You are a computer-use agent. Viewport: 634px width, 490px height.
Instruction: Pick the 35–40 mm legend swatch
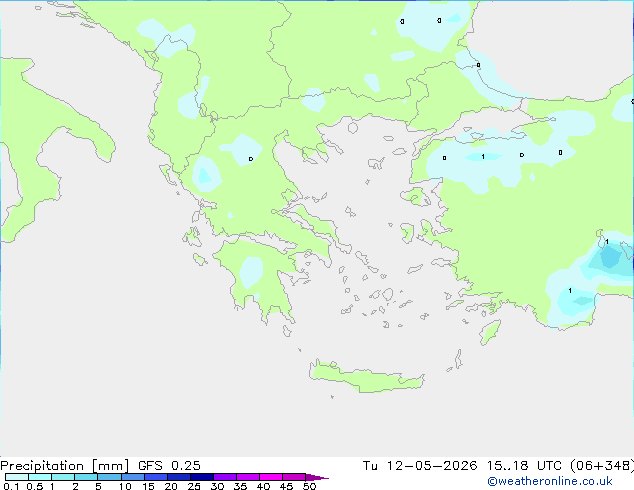[247, 477]
